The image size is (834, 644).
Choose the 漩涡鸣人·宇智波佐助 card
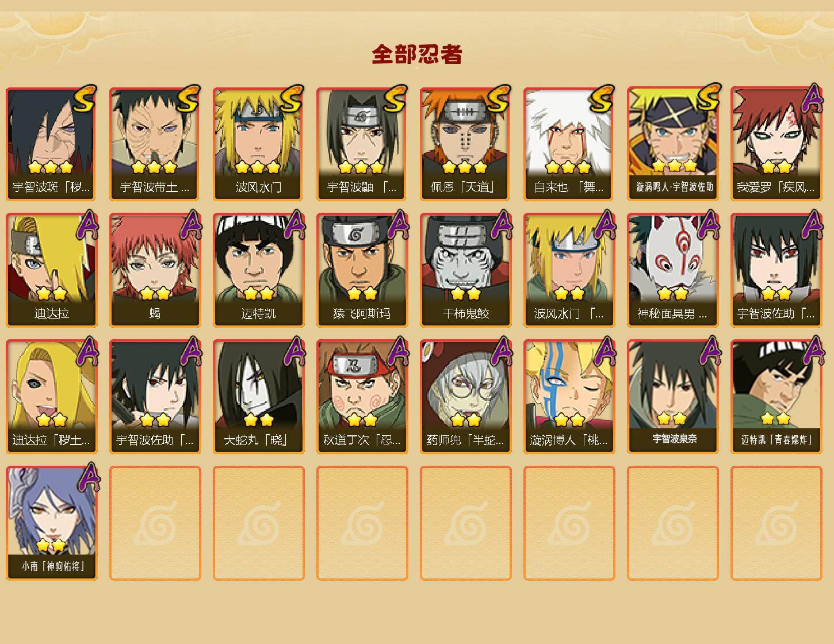(x=672, y=144)
